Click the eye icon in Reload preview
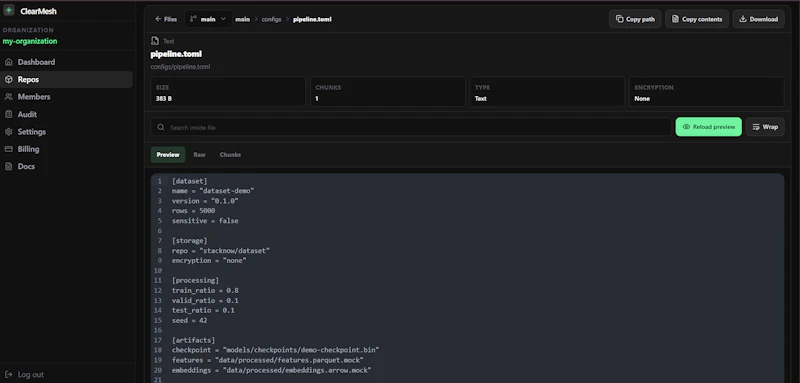 (x=686, y=127)
